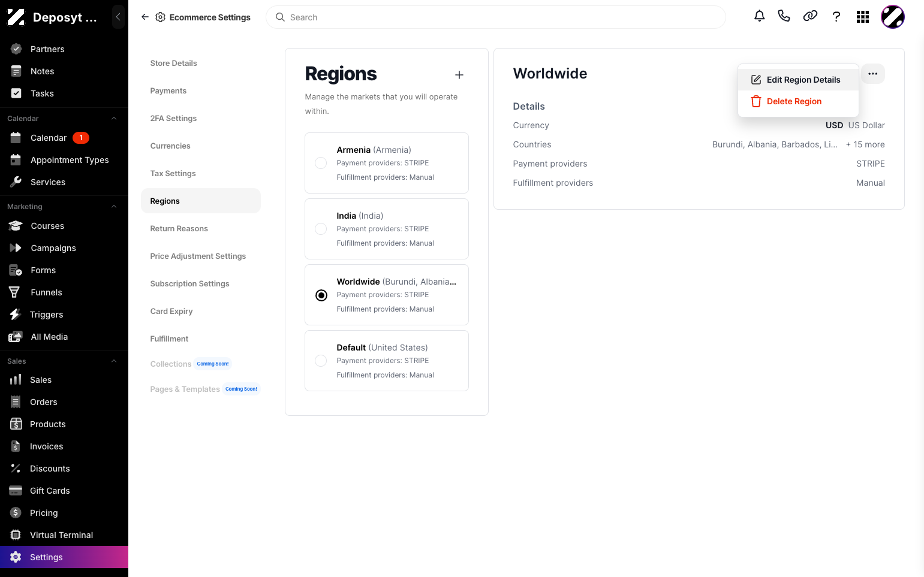924x577 pixels.
Task: Click the Notes sidebar icon
Action: pos(16,71)
